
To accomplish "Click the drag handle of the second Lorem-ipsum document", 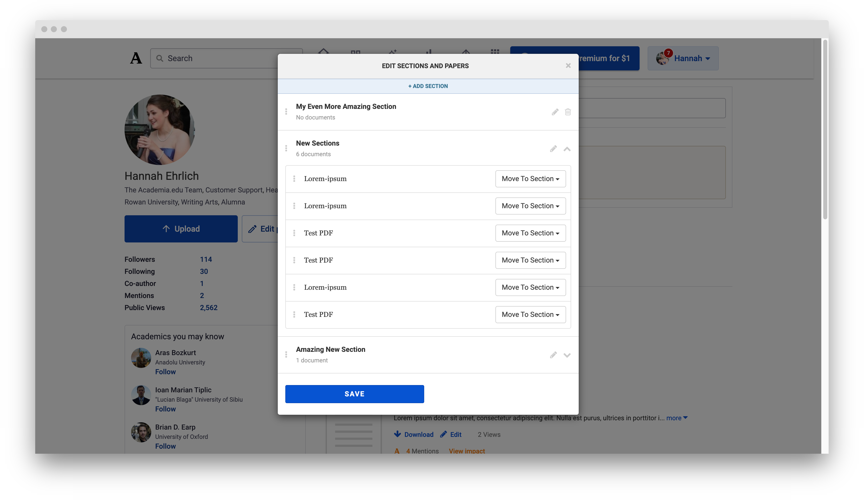I will click(x=294, y=206).
